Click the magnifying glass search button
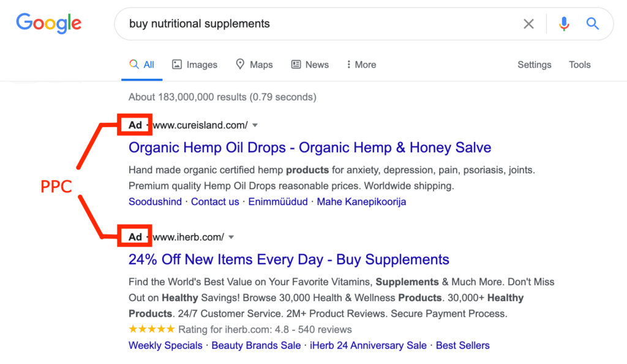The height and width of the screenshot is (364, 627). pyautogui.click(x=592, y=24)
